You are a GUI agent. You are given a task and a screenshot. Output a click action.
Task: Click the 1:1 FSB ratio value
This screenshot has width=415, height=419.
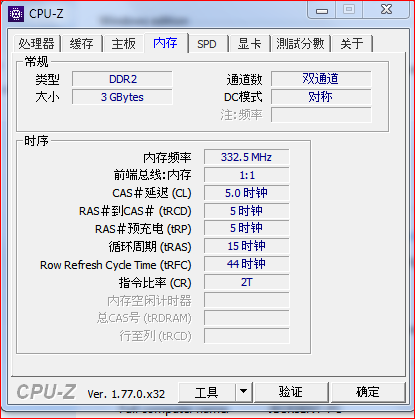point(247,175)
